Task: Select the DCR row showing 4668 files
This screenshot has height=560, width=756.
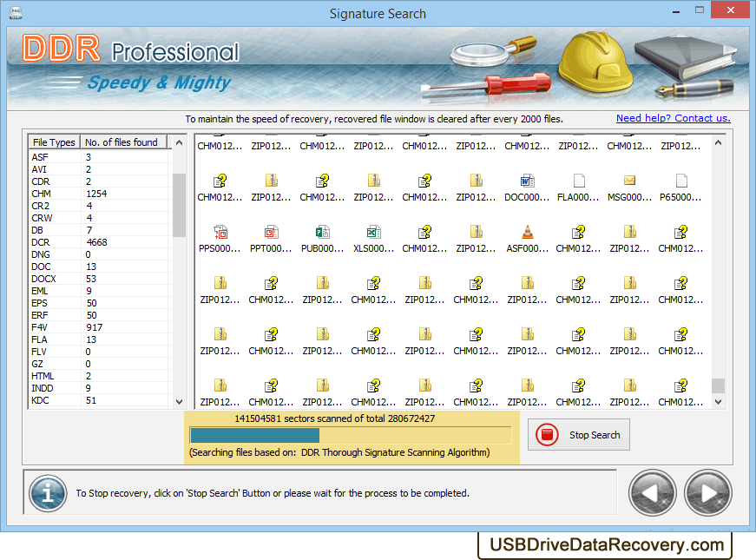Action: (101, 242)
